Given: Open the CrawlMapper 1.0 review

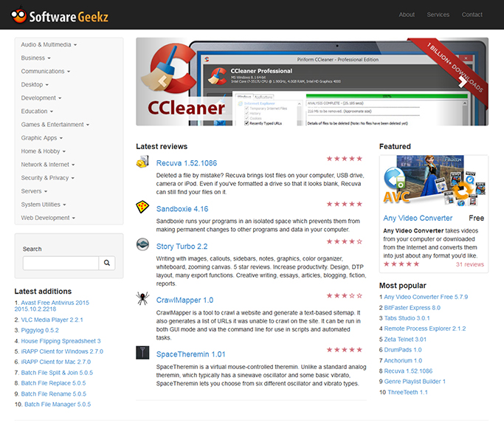Looking at the screenshot, I should 184,300.
